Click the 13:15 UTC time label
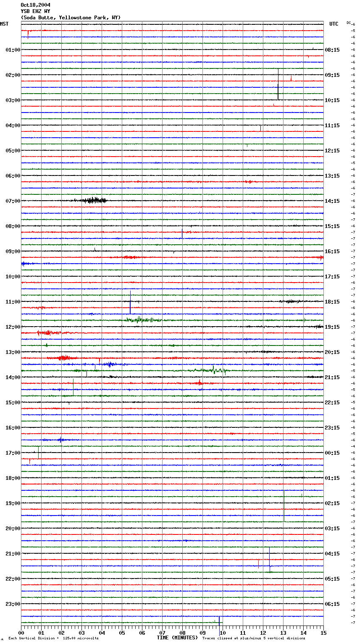The width and height of the screenshot is (357, 644). tap(332, 176)
